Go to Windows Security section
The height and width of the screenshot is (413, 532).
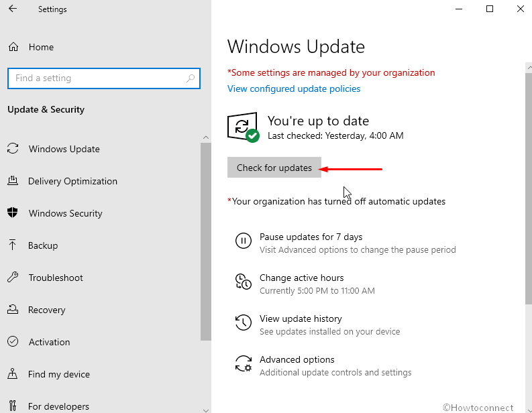pos(65,213)
